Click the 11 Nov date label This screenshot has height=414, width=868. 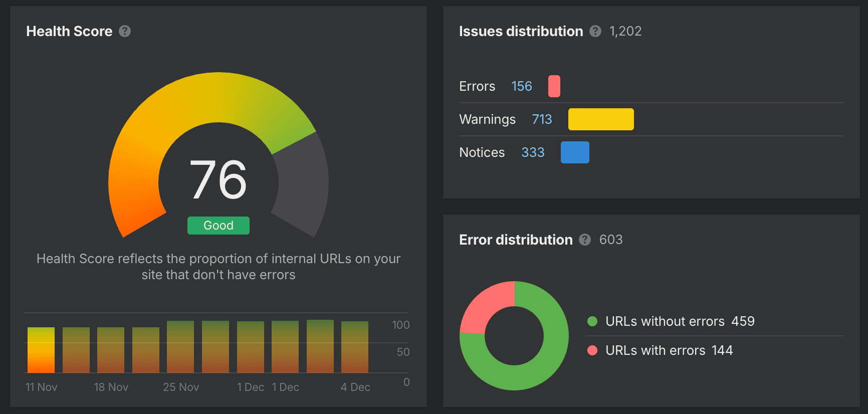(41, 387)
